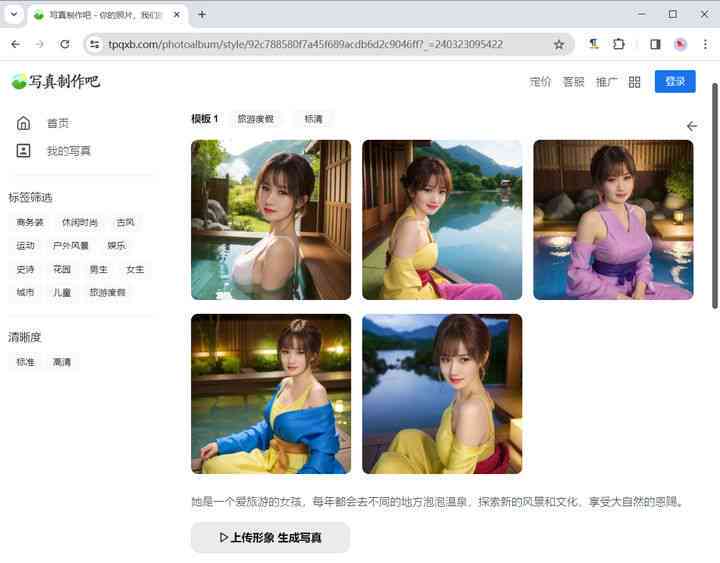Filter by 运动 tag
720x563 pixels.
25,246
